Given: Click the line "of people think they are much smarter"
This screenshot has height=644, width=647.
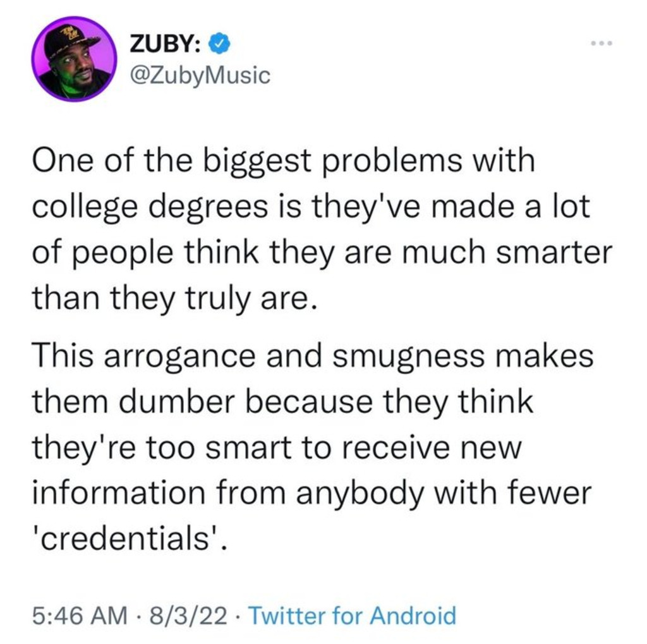Looking at the screenshot, I should 322,252.
